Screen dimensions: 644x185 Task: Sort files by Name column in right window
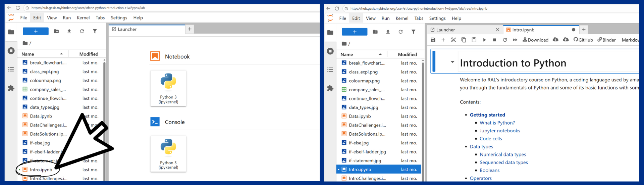coord(347,54)
